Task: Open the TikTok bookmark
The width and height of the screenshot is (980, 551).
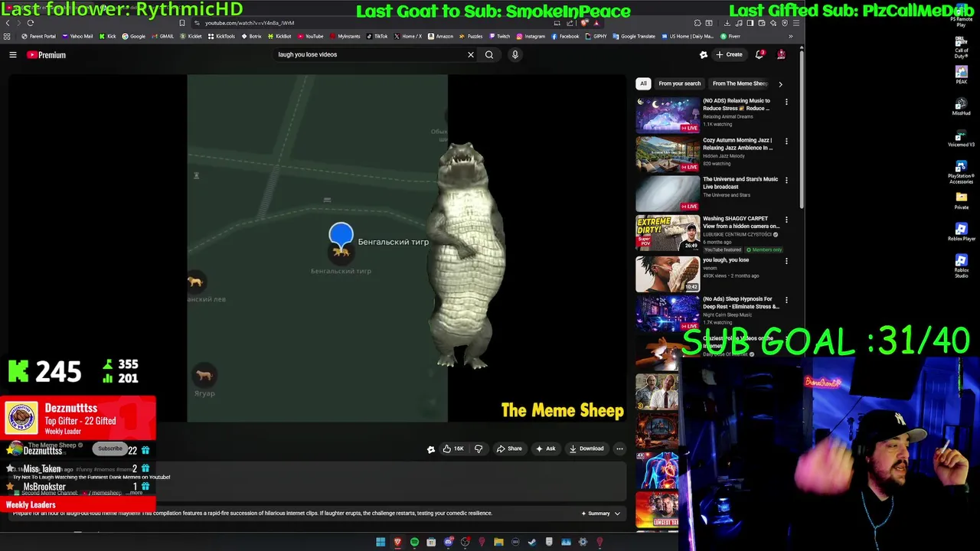Action: pyautogui.click(x=377, y=36)
